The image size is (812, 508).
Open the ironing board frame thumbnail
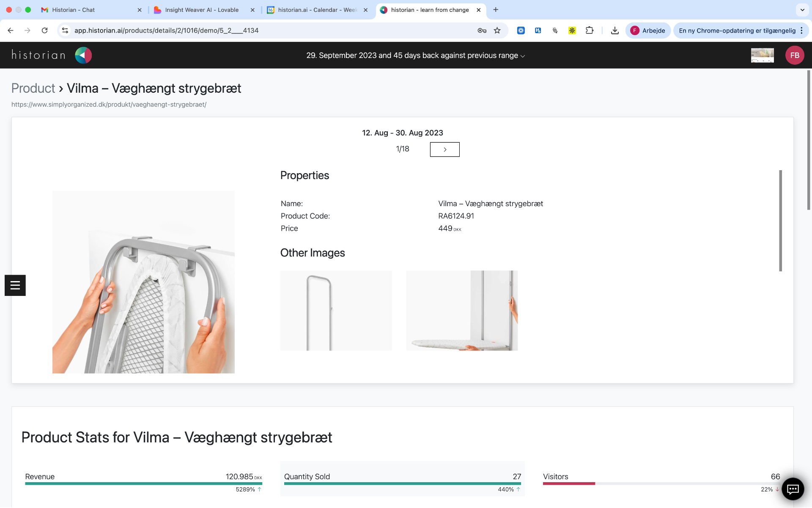click(x=336, y=310)
